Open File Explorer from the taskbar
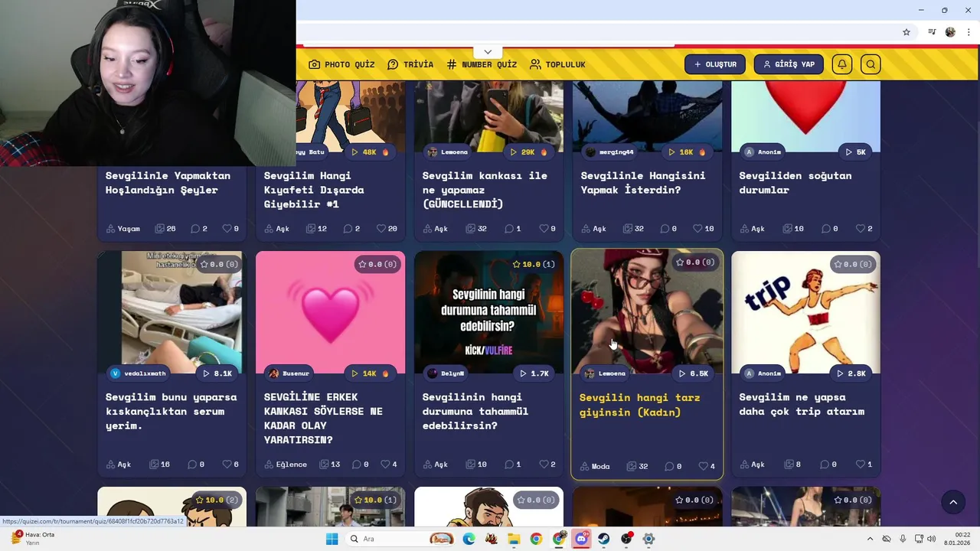This screenshot has height=551, width=980. tap(514, 539)
